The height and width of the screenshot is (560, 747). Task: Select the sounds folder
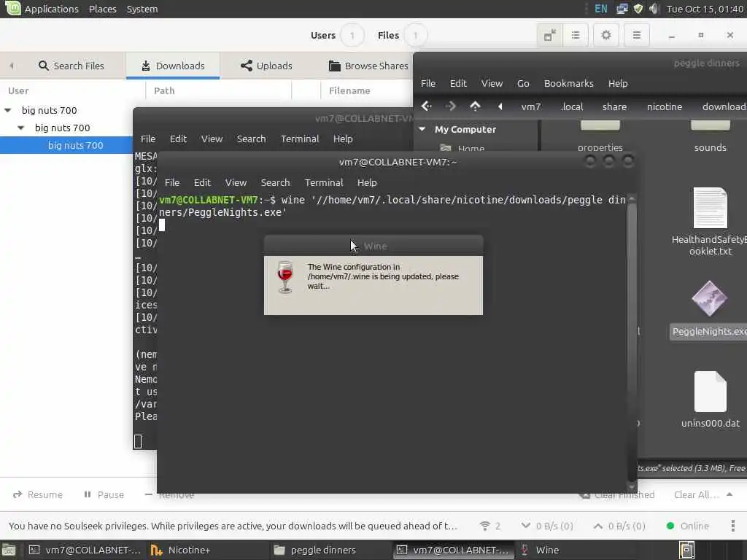coord(710,137)
